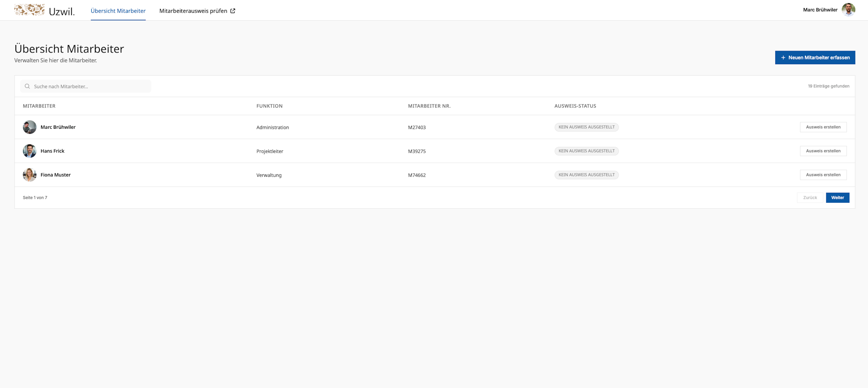Click the Zurück pagination button
Image resolution: width=868 pixels, height=388 pixels.
810,197
